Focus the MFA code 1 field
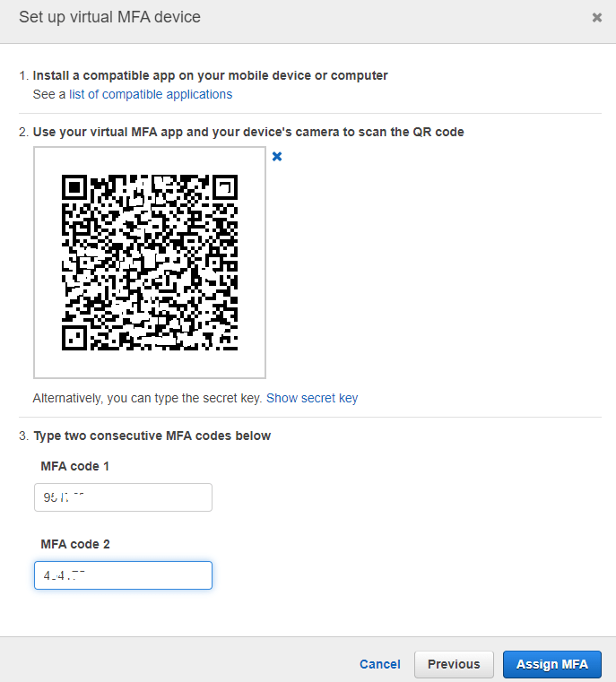616x682 pixels. [123, 497]
